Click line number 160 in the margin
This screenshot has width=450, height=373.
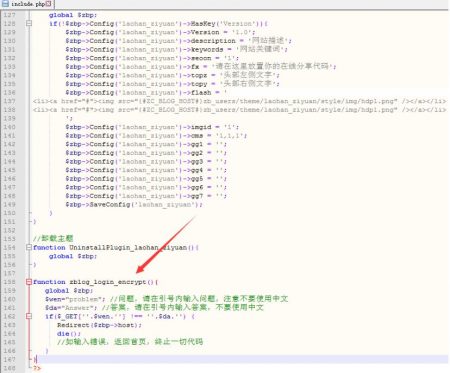click(10, 299)
